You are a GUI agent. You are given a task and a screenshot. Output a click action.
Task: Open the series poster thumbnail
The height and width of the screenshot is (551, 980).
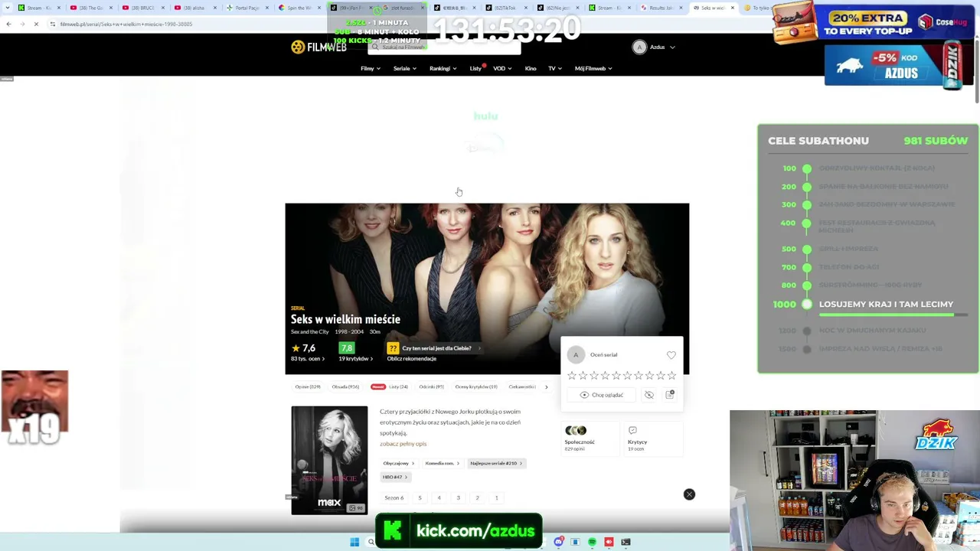coord(329,460)
